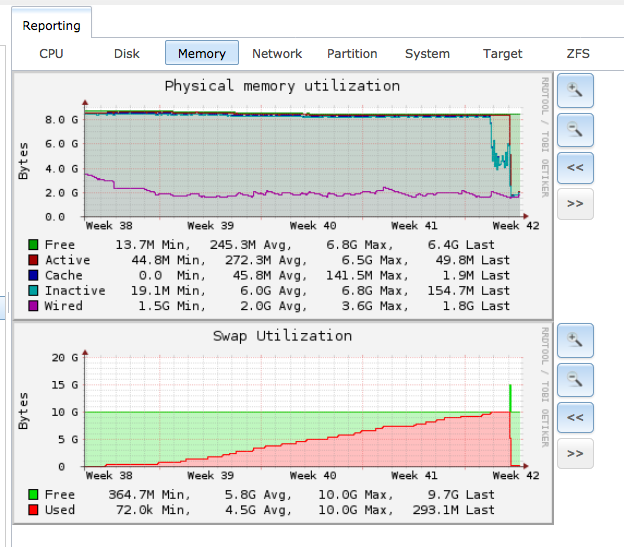Zoom in on Physical memory utilization graph
624x547 pixels.
pos(575,91)
